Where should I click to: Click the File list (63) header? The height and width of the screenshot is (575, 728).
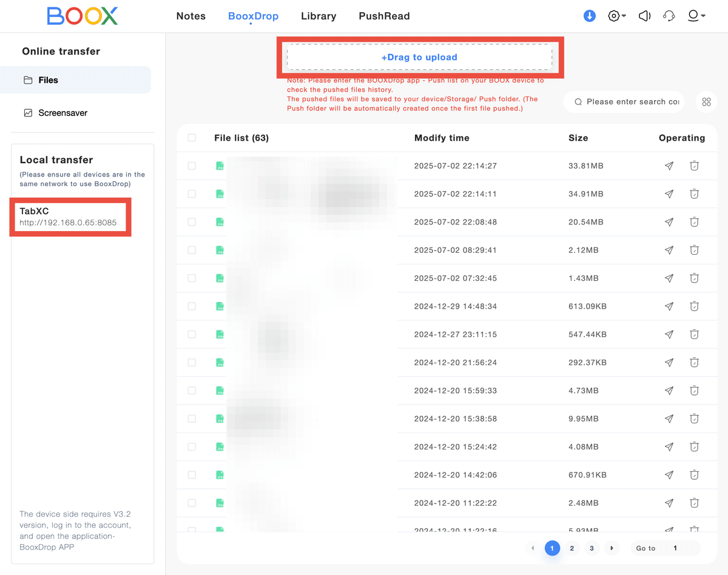click(241, 138)
